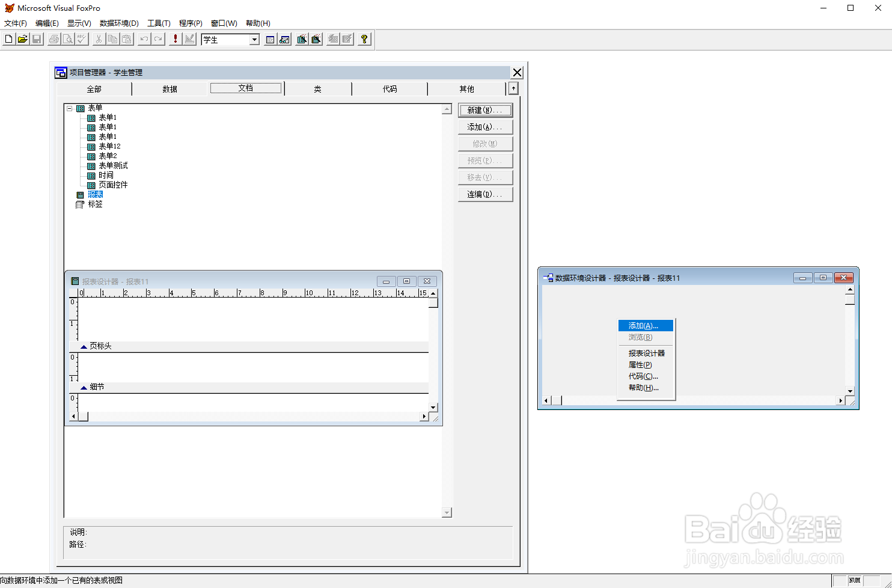The image size is (892, 588).
Task: Click the 新建(N)... button
Action: (485, 110)
